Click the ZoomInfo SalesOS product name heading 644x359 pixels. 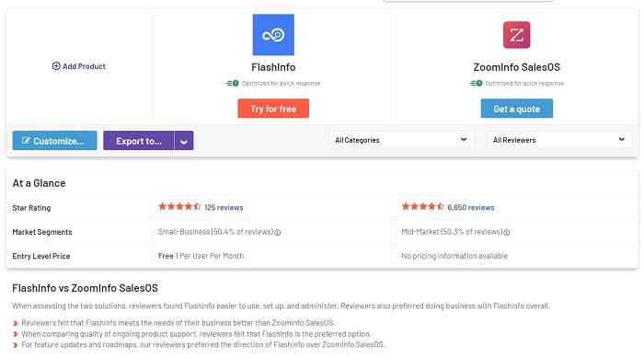[517, 67]
